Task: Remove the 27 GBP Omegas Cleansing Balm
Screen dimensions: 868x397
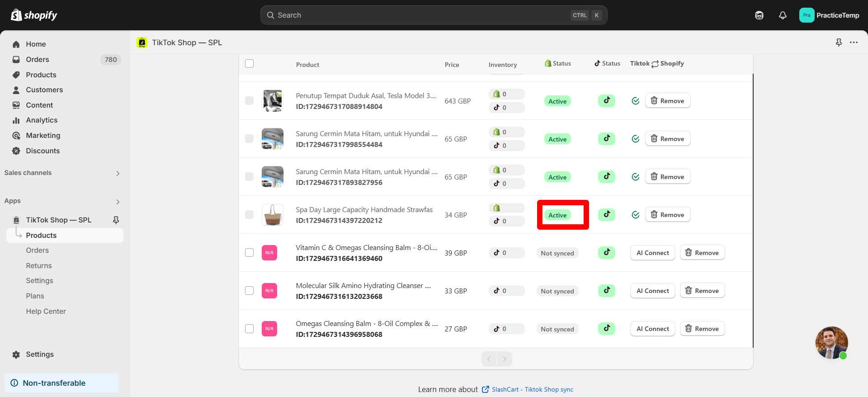Action: [x=702, y=328]
